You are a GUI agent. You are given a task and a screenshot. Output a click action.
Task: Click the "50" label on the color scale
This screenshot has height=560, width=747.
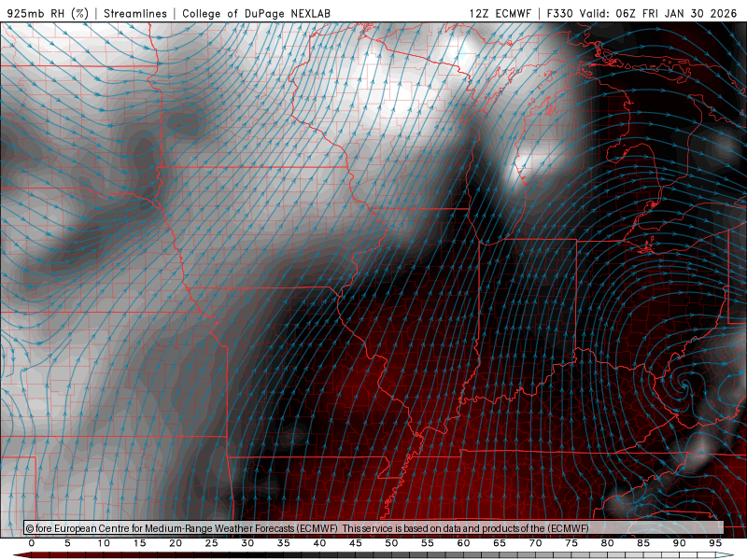(391, 543)
